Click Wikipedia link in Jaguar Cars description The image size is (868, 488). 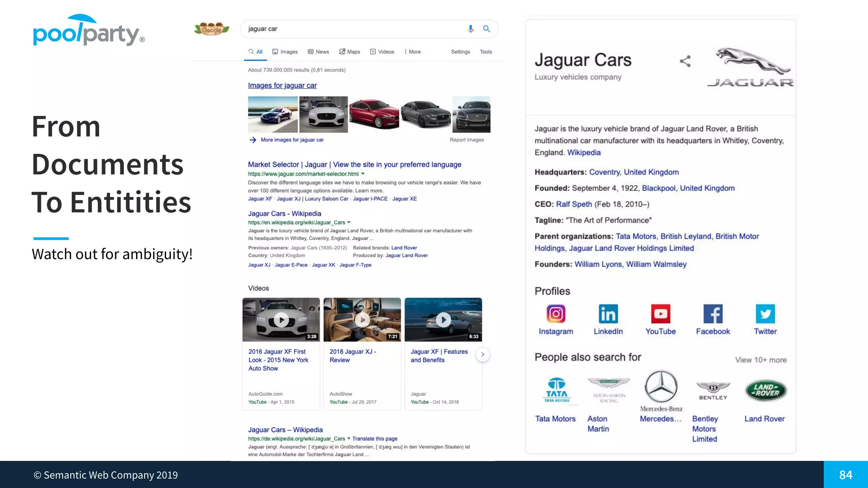pos(584,152)
